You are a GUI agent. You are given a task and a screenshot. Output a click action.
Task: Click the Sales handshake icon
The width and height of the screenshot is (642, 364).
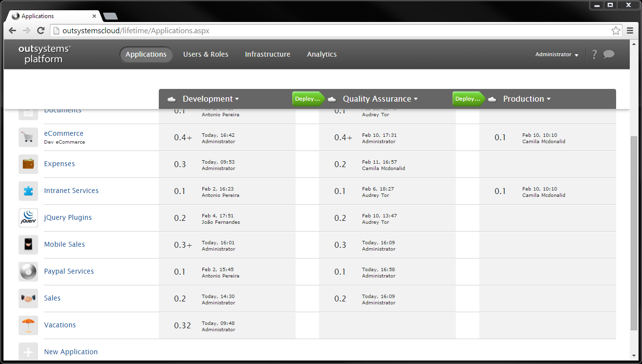(x=28, y=299)
